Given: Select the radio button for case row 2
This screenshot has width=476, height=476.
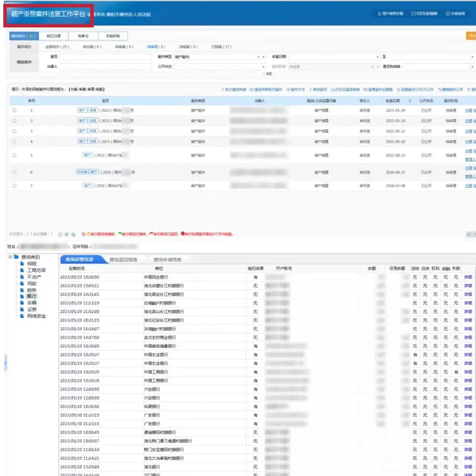Looking at the screenshot, I should [x=14, y=121].
